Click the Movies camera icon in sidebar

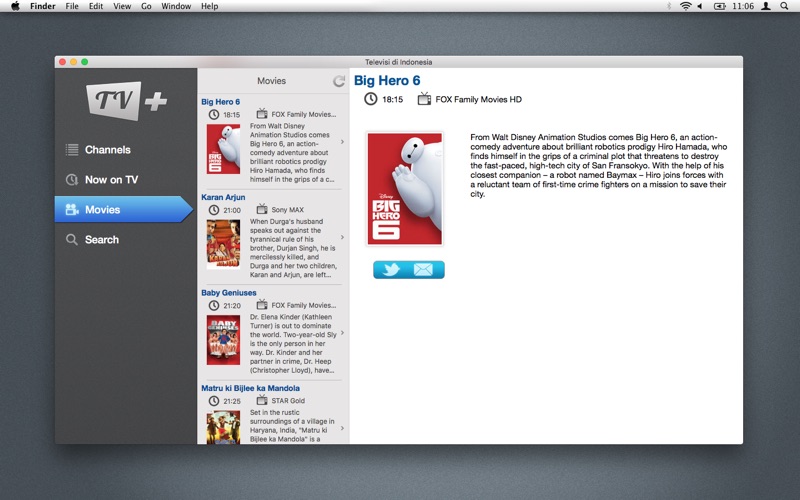[72, 209]
